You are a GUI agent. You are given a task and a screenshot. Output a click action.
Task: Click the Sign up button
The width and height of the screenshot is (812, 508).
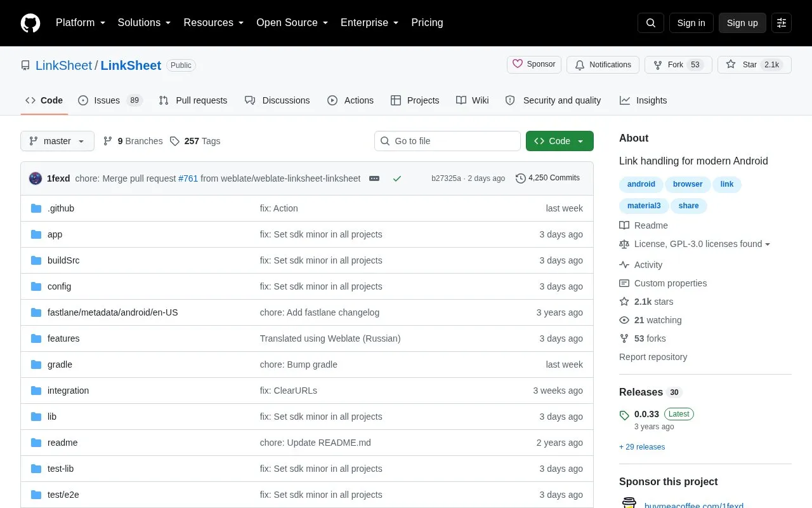coord(742,23)
